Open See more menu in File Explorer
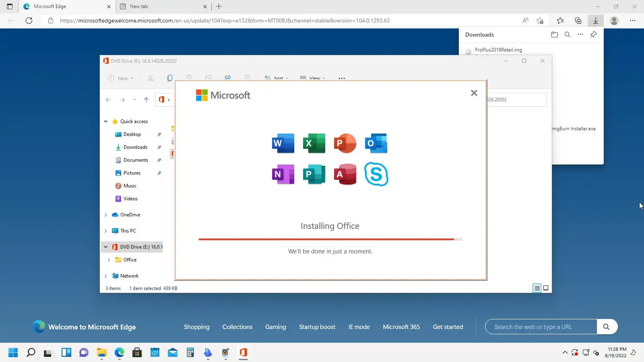 (x=342, y=78)
